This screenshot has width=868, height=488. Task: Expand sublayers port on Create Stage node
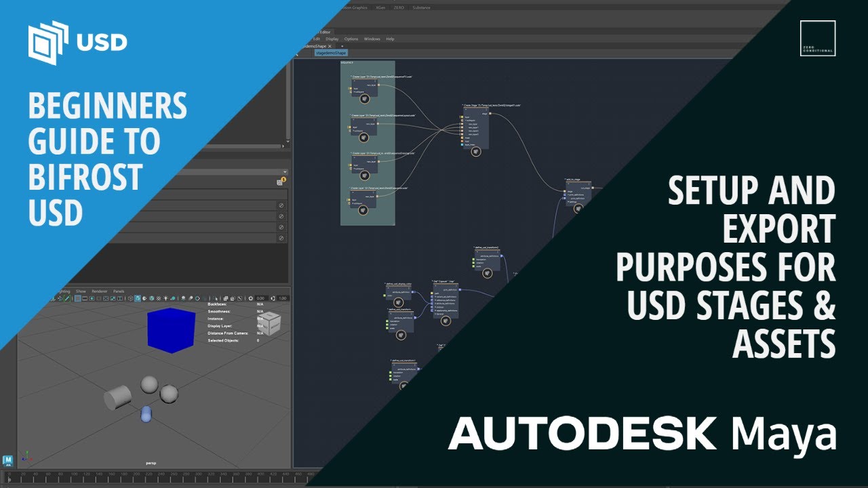tap(471, 121)
